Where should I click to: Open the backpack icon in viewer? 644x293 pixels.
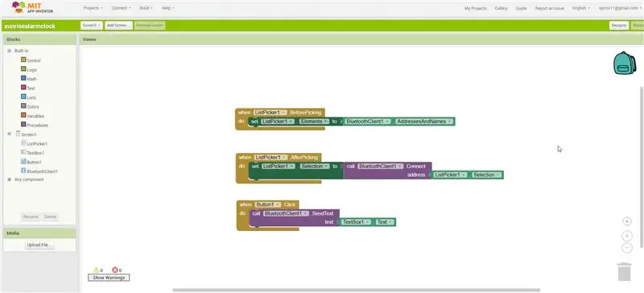tap(625, 63)
